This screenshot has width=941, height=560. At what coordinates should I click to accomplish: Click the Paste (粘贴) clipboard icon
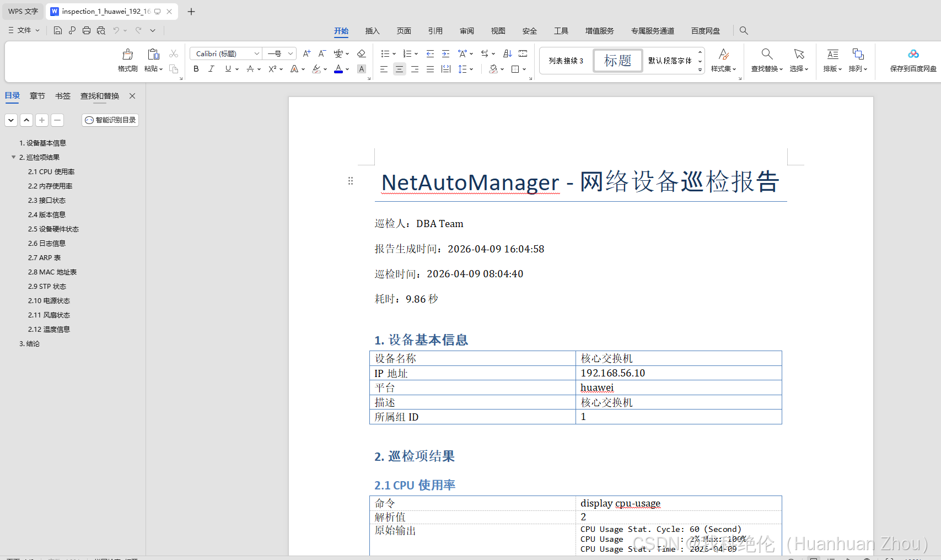click(153, 54)
